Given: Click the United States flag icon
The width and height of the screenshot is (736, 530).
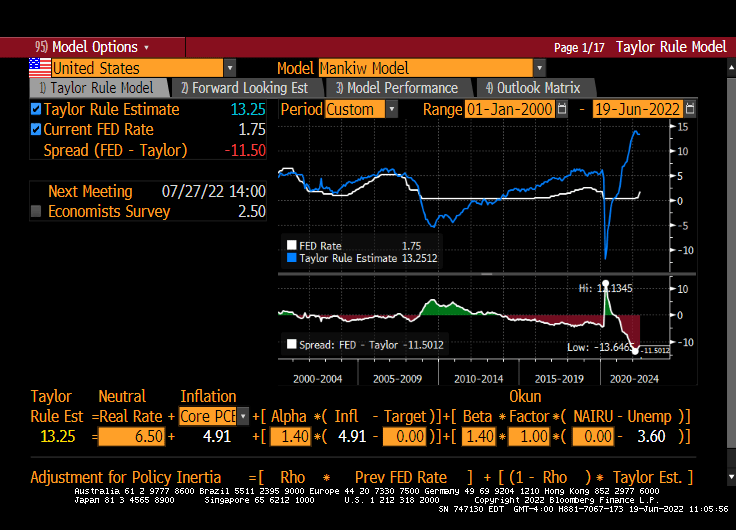Looking at the screenshot, I should [39, 68].
